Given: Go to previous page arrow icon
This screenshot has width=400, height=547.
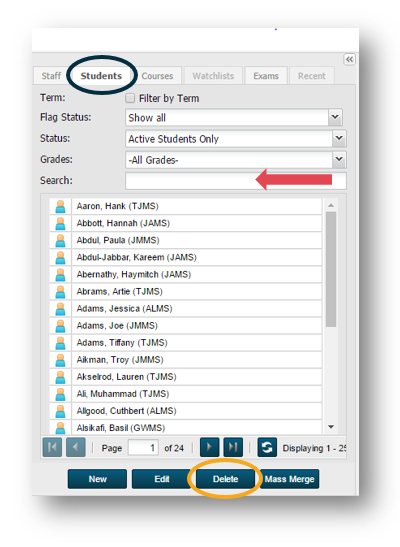Looking at the screenshot, I should (x=76, y=447).
